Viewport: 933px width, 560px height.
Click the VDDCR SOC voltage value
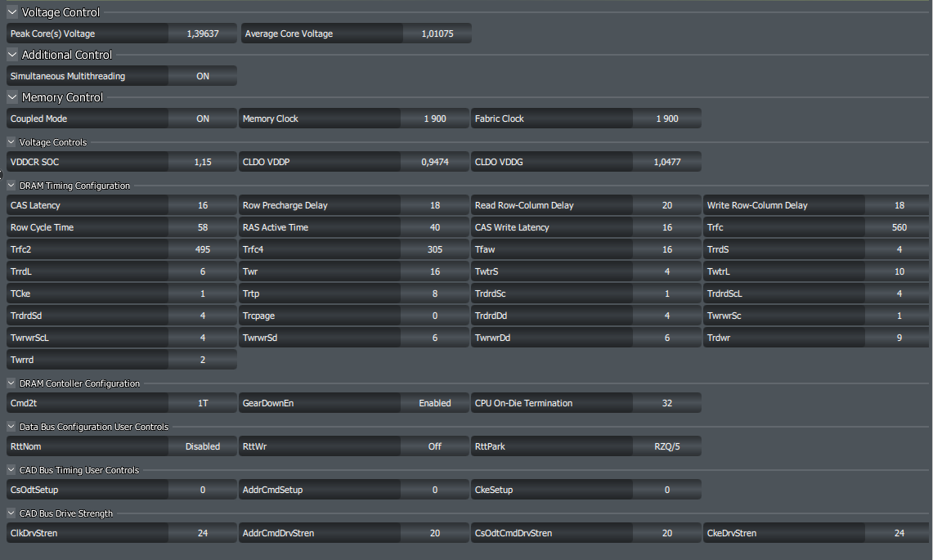203,162
